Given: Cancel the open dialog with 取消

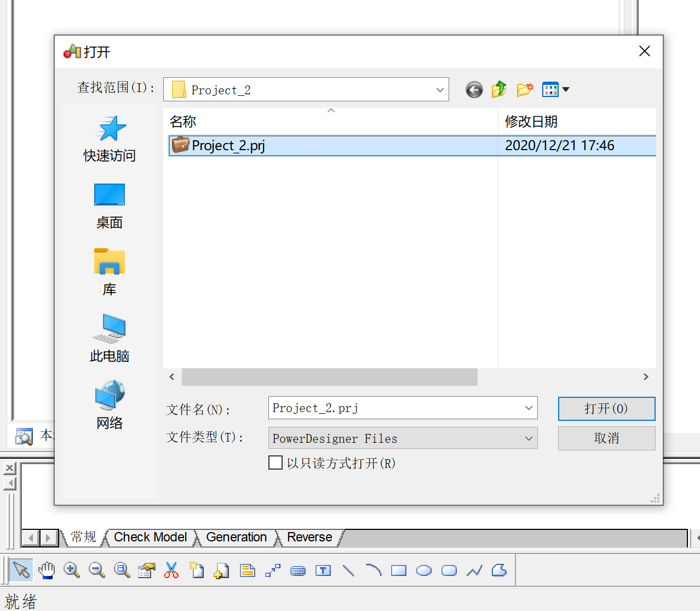Looking at the screenshot, I should click(x=606, y=438).
